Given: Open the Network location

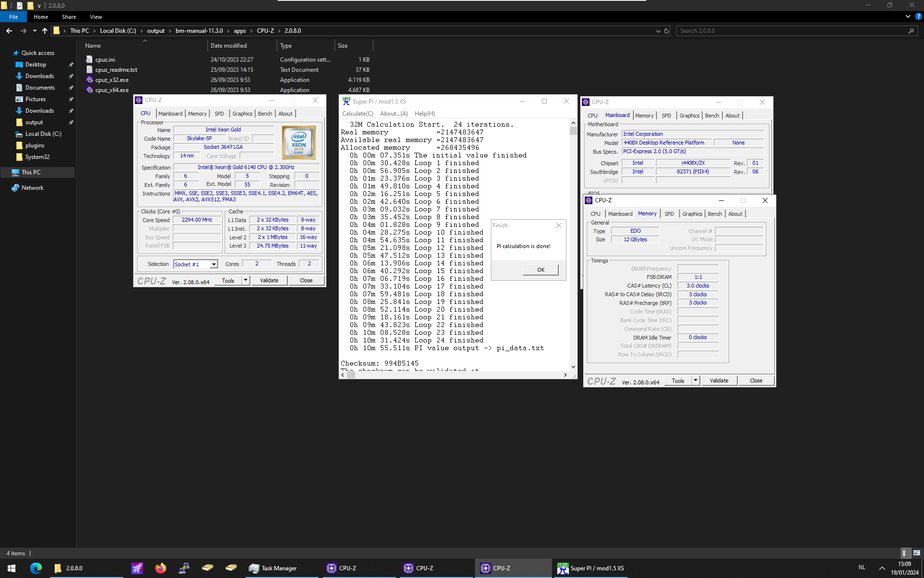Looking at the screenshot, I should tap(32, 188).
